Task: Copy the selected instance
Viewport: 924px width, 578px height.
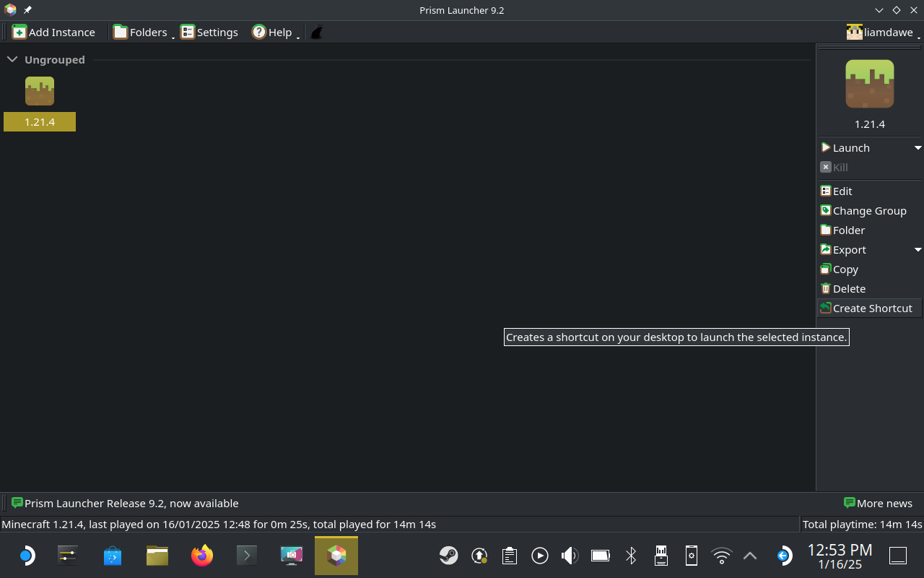Action: [x=845, y=269]
